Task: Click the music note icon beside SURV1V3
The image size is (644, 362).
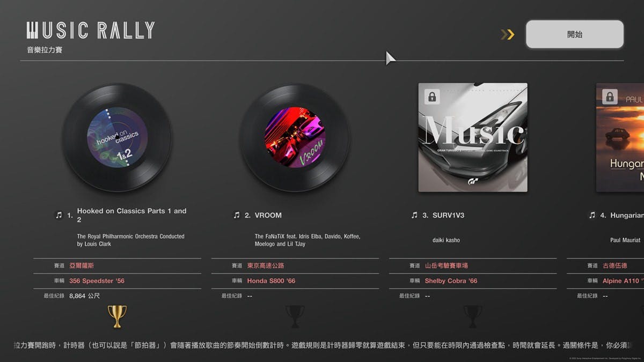Action: pos(414,215)
